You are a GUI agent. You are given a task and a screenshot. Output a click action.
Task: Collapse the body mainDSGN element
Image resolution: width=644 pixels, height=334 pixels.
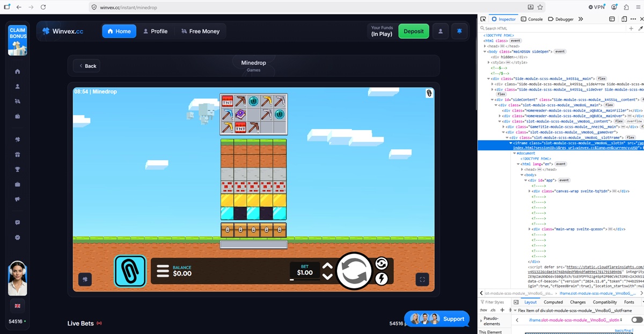(x=485, y=52)
